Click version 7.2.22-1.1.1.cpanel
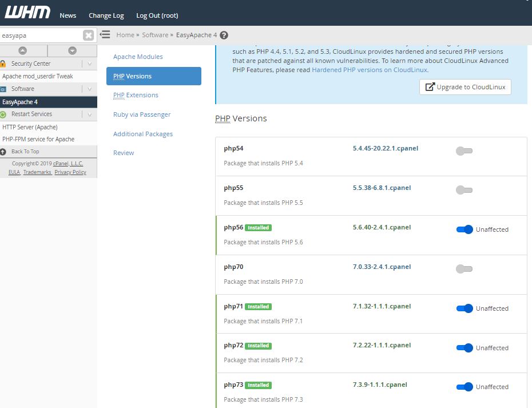This screenshot has height=408, width=532. (382, 345)
